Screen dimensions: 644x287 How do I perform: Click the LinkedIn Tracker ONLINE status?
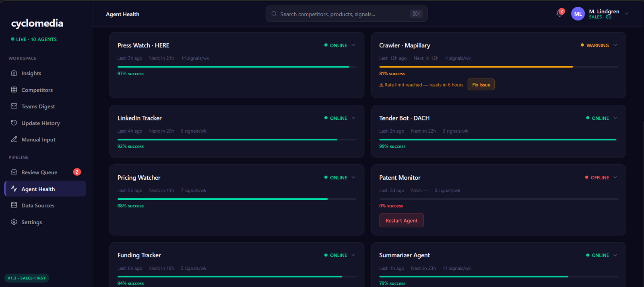pos(336,118)
